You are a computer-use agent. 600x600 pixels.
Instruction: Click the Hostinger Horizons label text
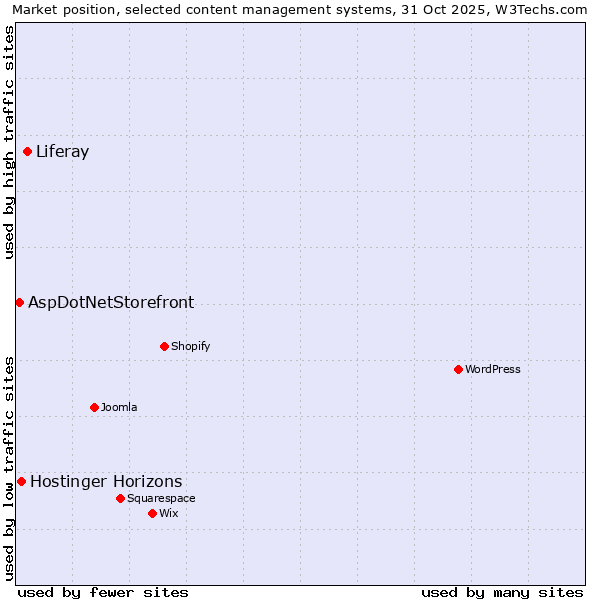click(106, 481)
